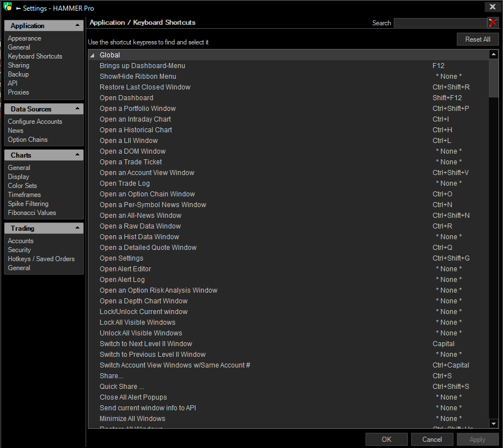Image resolution: width=503 pixels, height=448 pixels.
Task: Open Configure Accounts page
Action: tap(35, 122)
